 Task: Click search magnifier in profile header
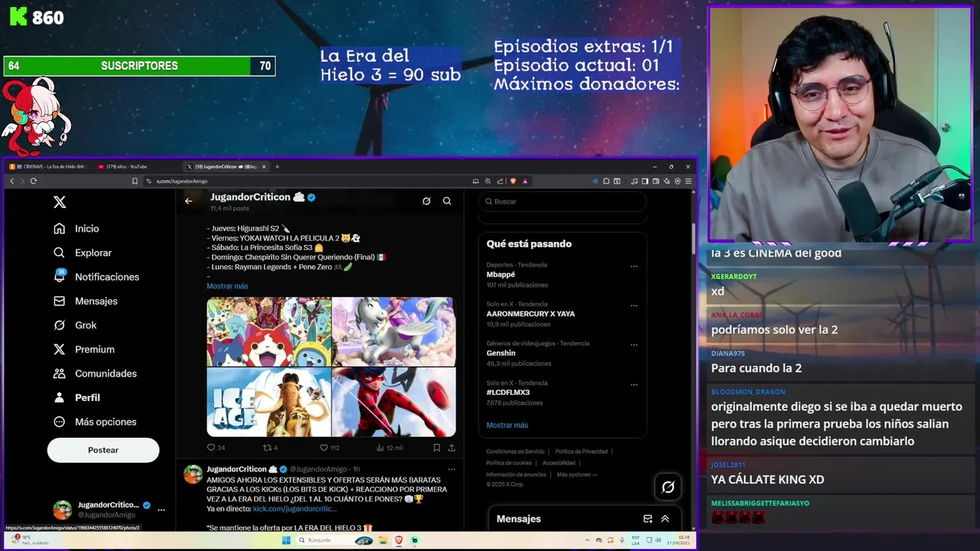click(447, 201)
